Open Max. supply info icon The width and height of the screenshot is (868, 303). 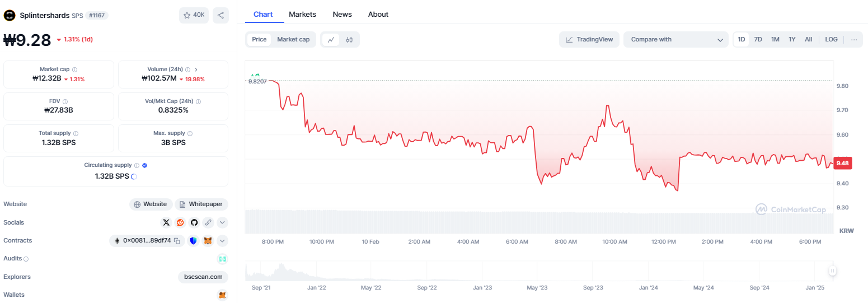[190, 133]
